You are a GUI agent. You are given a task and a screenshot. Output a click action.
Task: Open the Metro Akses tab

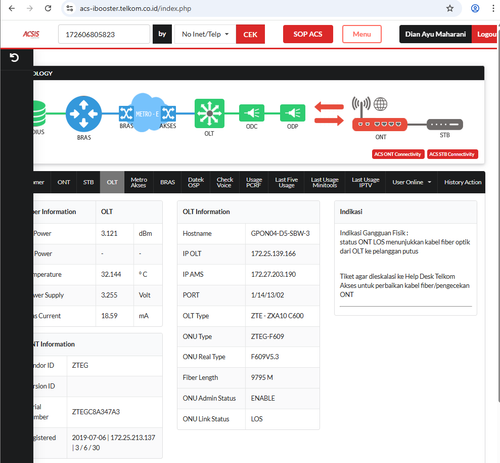pyautogui.click(x=139, y=182)
